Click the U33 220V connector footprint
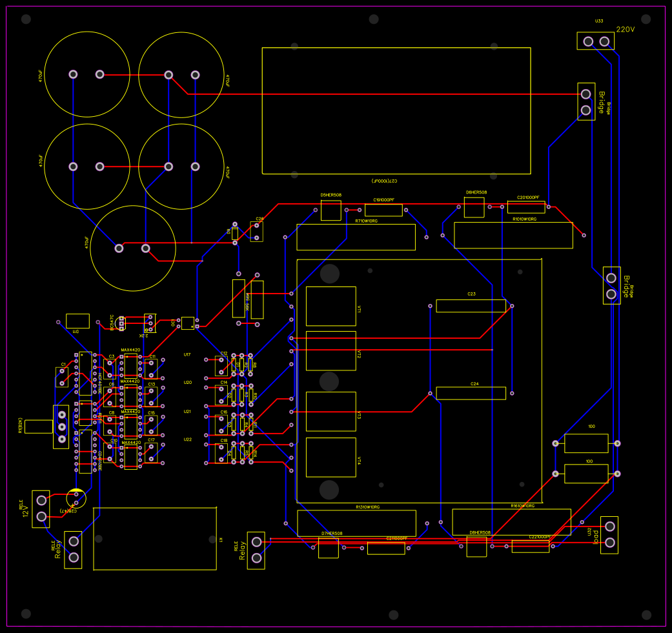Image resolution: width=672 pixels, height=633 pixels. click(x=595, y=41)
